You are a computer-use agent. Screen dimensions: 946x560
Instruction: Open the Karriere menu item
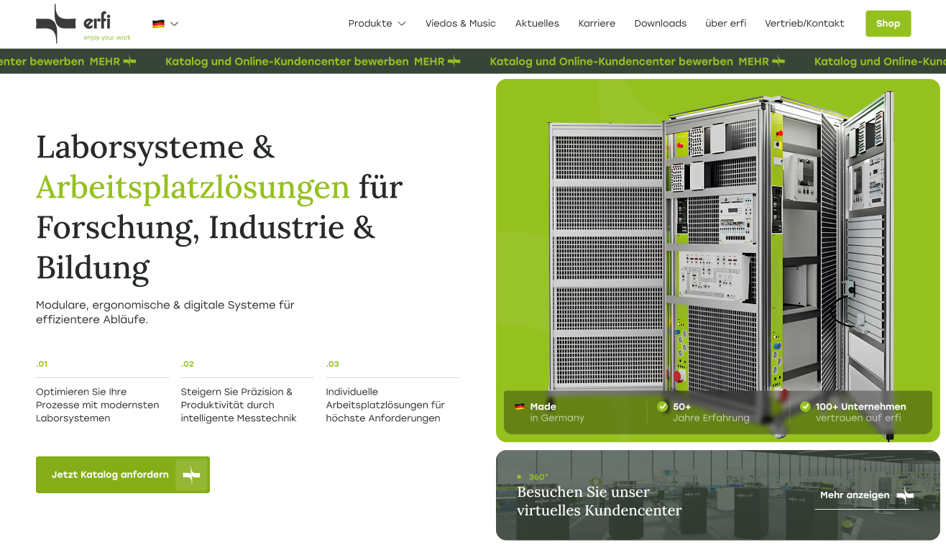pos(597,23)
